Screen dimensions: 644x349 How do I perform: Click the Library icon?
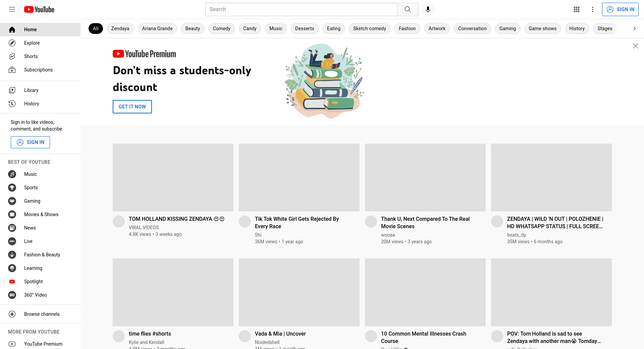tap(12, 90)
